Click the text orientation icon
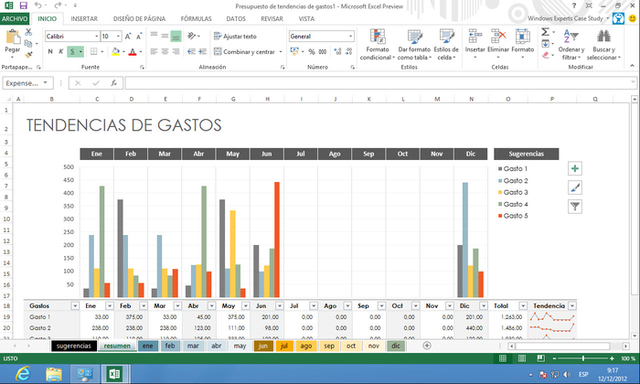 (191, 36)
